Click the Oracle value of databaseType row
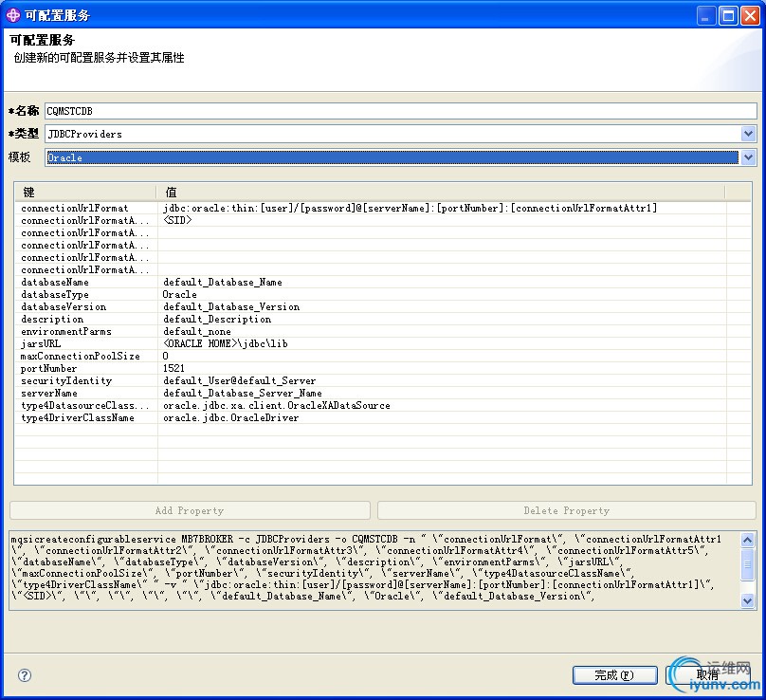The image size is (766, 700). (x=180, y=294)
